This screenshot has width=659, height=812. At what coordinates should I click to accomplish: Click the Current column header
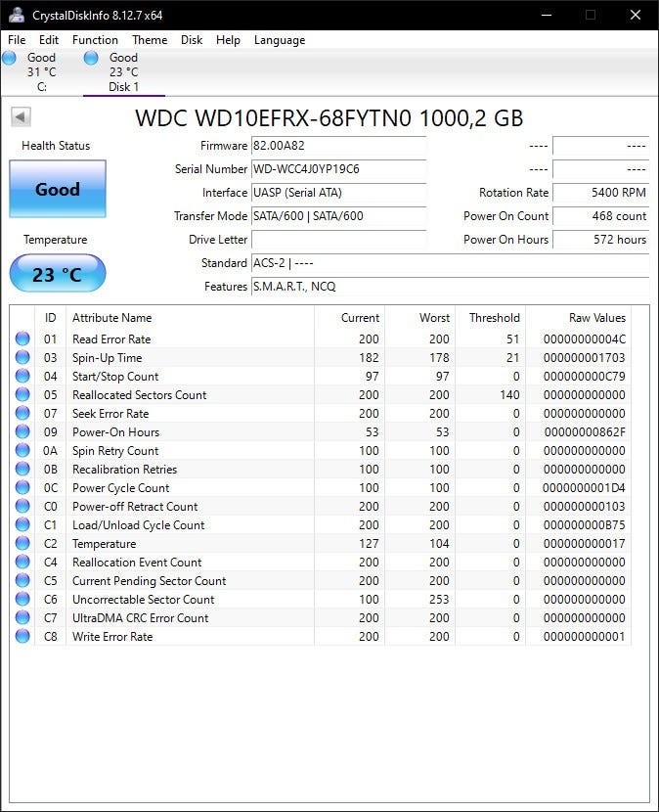(349, 317)
